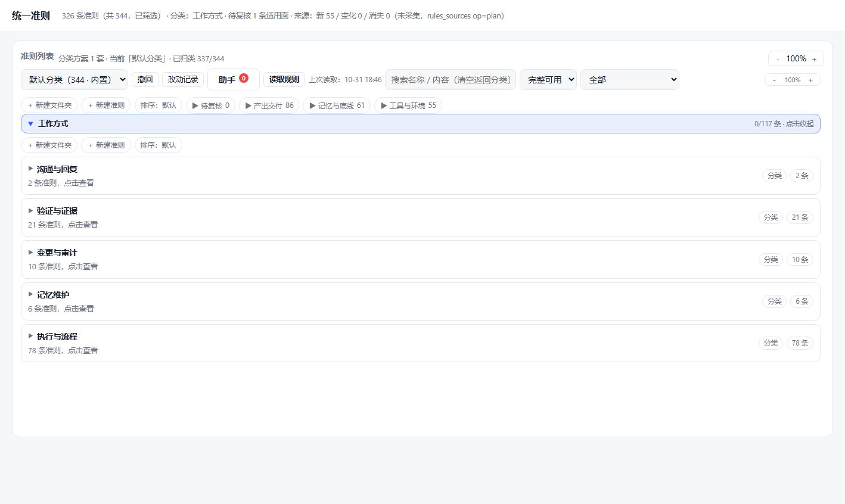Increase zoom in the 准则列表 header stepper
Viewport: 845px width, 504px height.
pos(815,59)
